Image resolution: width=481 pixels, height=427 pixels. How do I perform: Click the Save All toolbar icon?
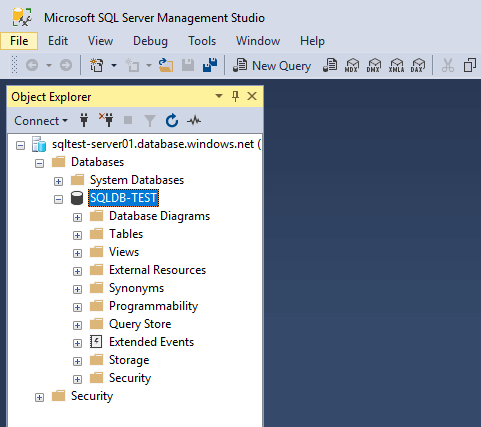[210, 65]
